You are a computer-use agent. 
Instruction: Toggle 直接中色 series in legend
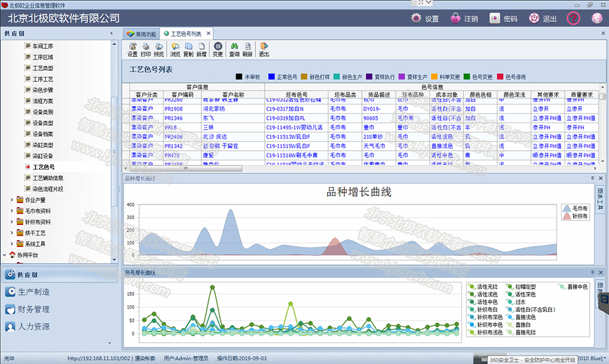573,287
